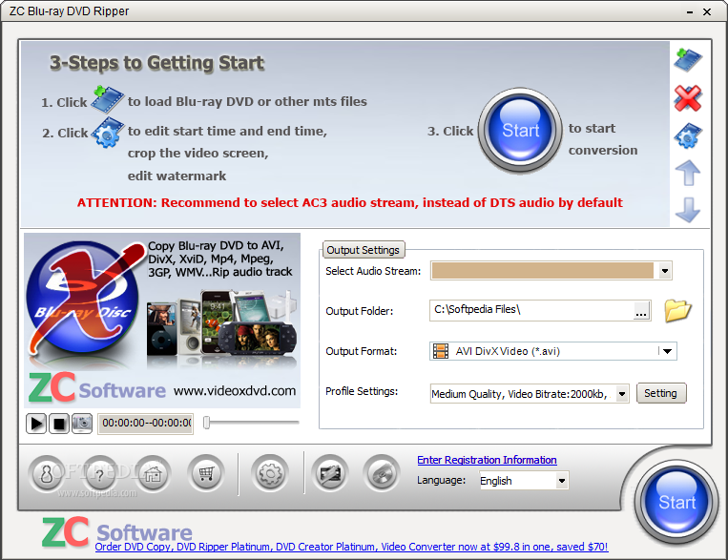Screen dimensions: 728x560
Task: Open the Language dropdown showing English
Action: (x=562, y=481)
